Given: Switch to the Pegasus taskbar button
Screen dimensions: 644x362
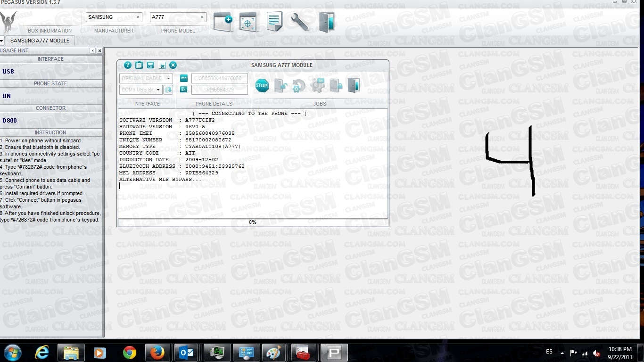Looking at the screenshot, I should tap(334, 353).
